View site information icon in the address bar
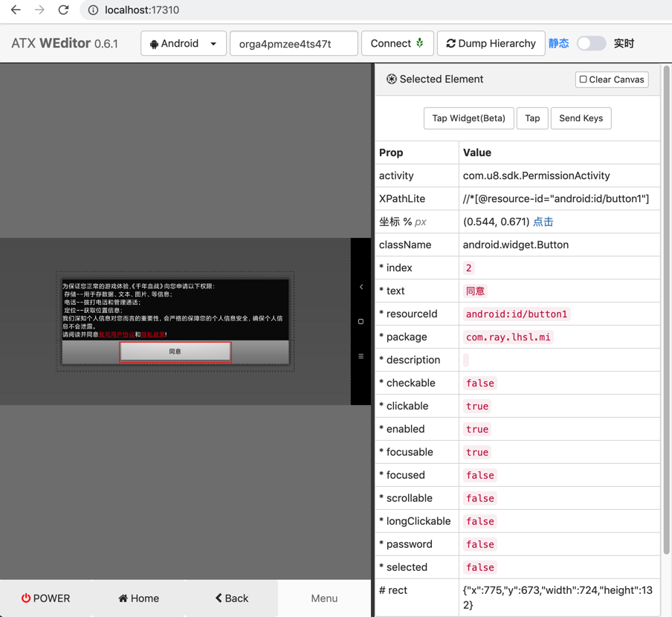The image size is (672, 617). click(93, 10)
